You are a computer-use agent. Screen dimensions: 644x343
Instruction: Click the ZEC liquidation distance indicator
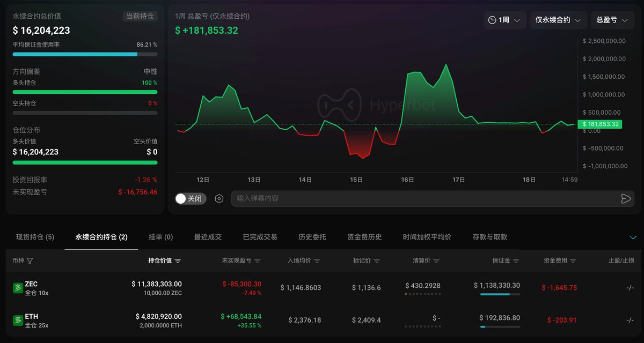pyautogui.click(x=422, y=294)
